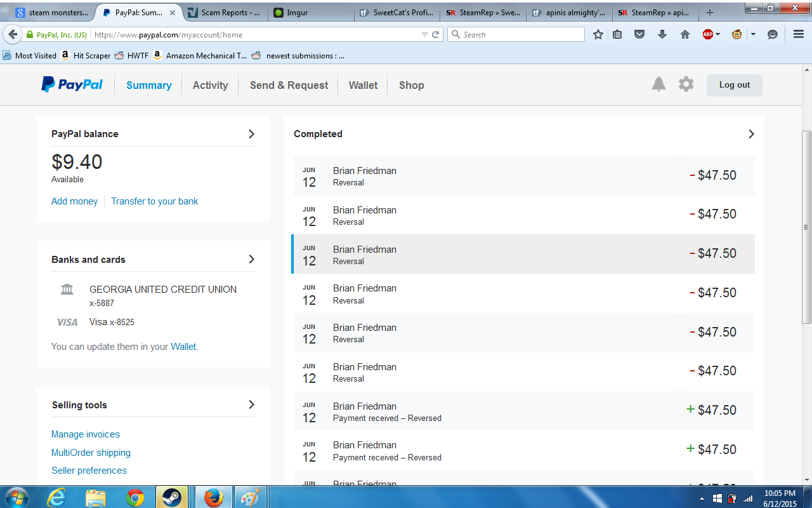Open Adblock Plus toolbar icon
Viewport: 812px width, 508px height.
point(708,35)
